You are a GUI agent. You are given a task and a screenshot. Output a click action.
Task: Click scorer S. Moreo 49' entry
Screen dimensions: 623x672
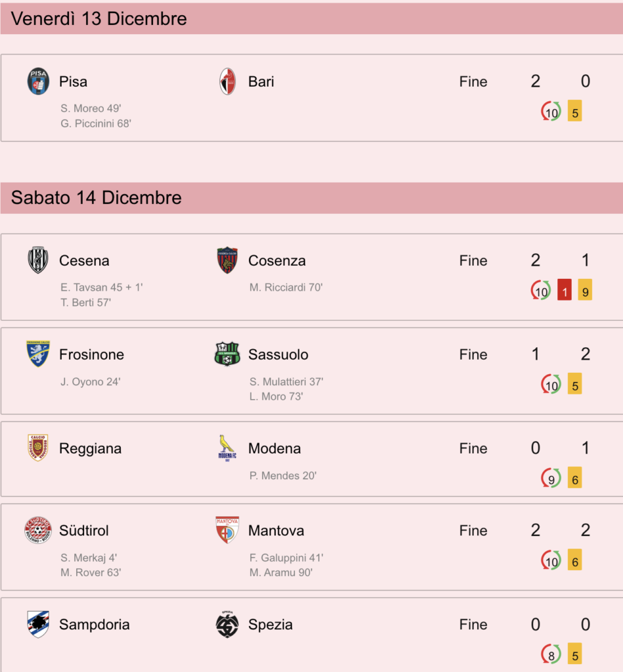91,108
